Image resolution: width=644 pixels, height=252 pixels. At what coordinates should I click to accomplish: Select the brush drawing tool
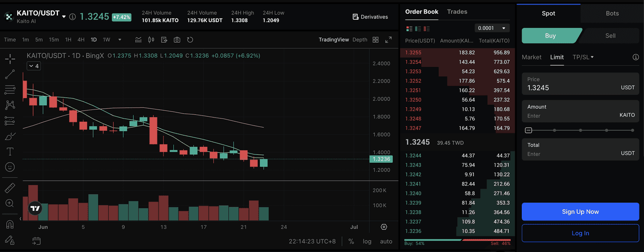click(10, 136)
